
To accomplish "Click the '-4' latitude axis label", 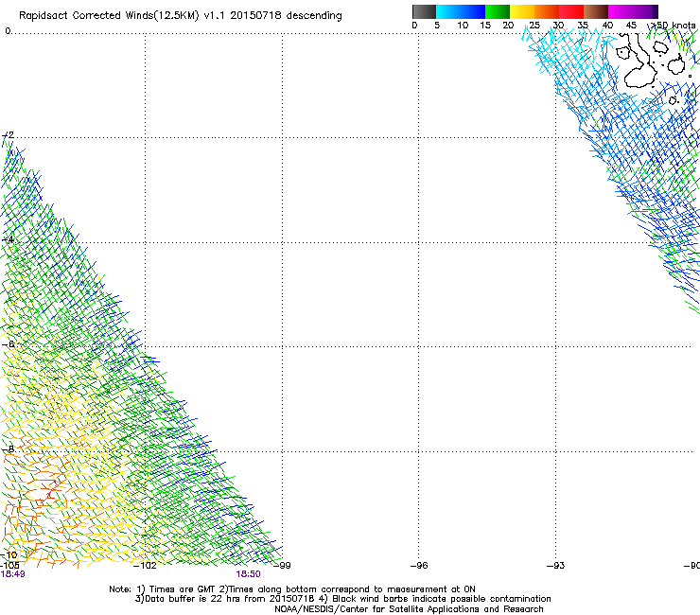I will [9, 239].
